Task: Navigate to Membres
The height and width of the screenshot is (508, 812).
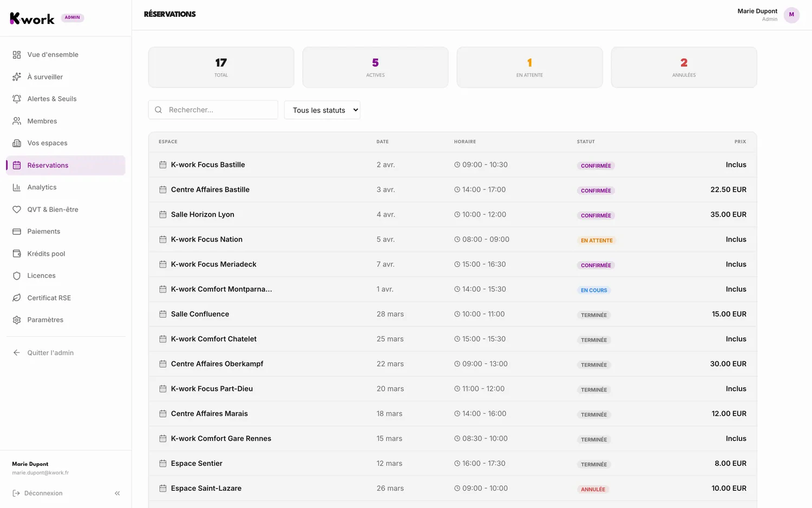Action: click(x=66, y=121)
